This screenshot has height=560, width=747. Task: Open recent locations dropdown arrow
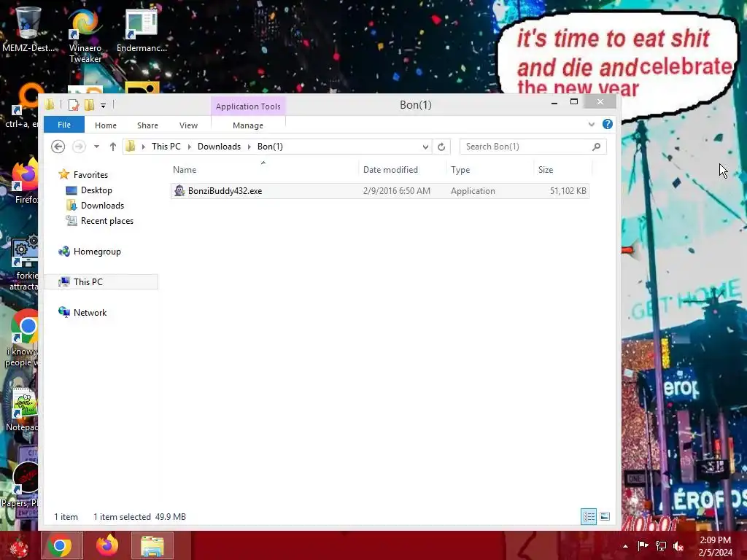(x=97, y=147)
